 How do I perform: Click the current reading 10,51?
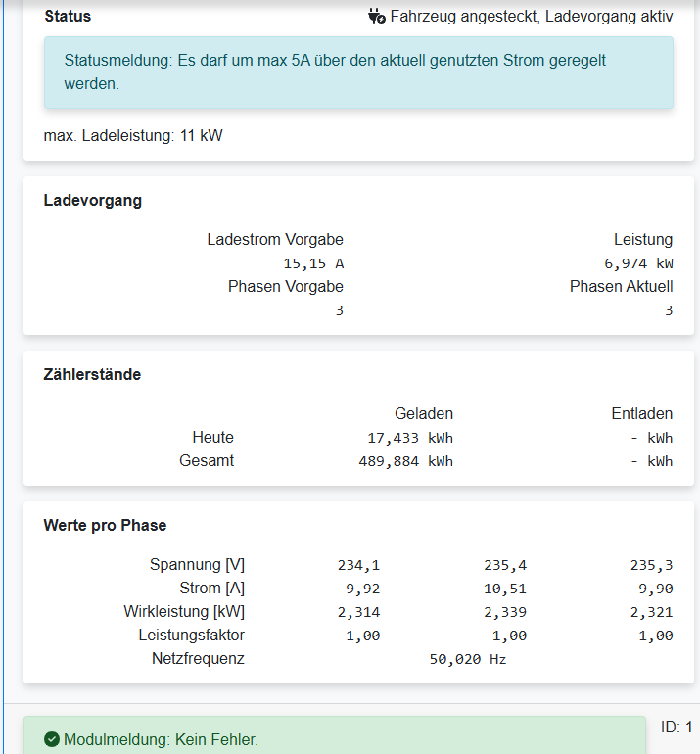pyautogui.click(x=505, y=589)
